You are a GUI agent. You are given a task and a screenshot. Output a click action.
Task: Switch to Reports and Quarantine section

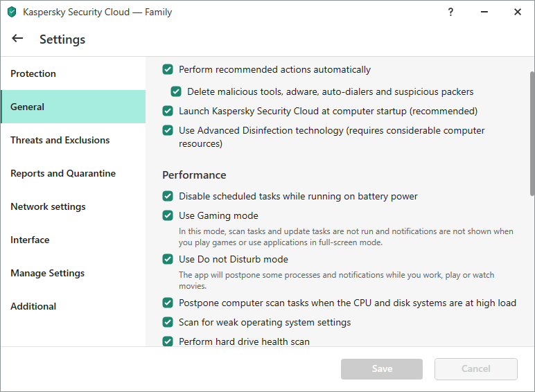tap(73, 173)
